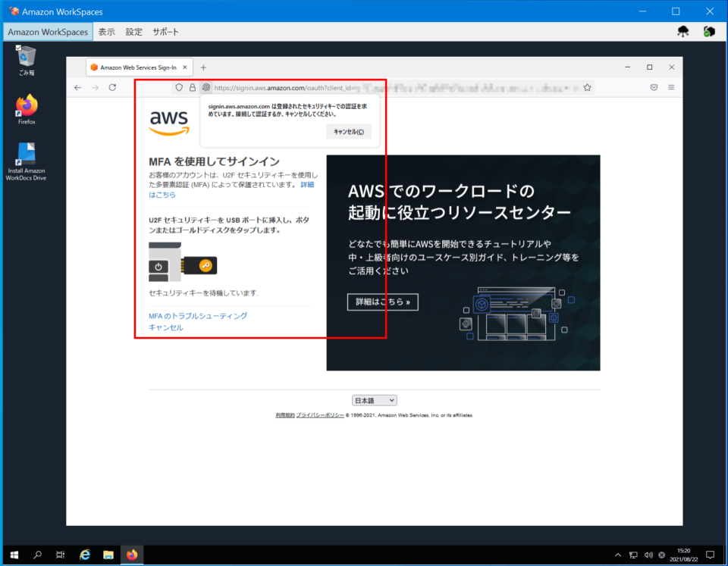728x566 pixels.
Task: Open the ごみ箱 recycle bin
Action: [x=25, y=57]
